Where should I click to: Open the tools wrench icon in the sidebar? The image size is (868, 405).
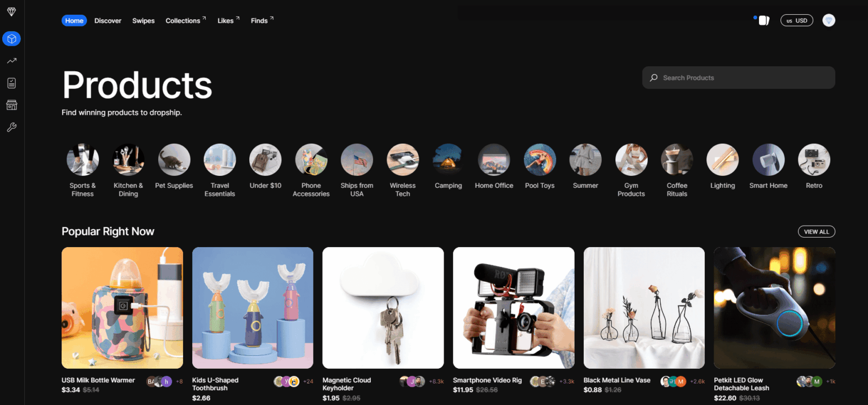(x=11, y=127)
